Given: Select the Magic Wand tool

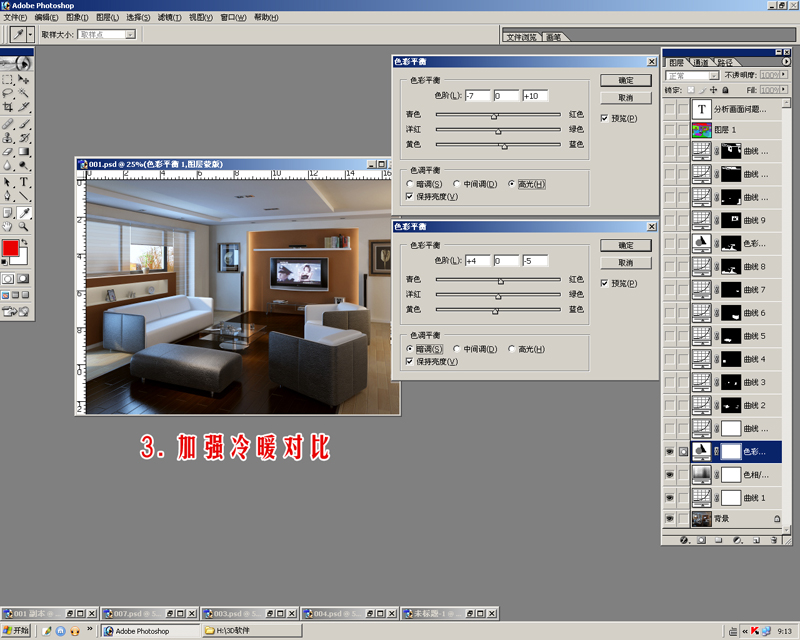Looking at the screenshot, I should click(x=23, y=93).
